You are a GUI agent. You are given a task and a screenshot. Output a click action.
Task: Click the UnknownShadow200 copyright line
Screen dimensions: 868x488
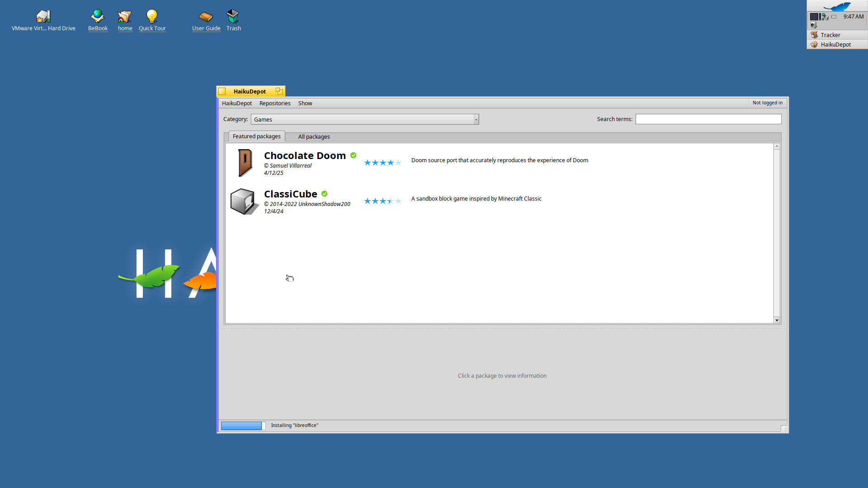307,204
